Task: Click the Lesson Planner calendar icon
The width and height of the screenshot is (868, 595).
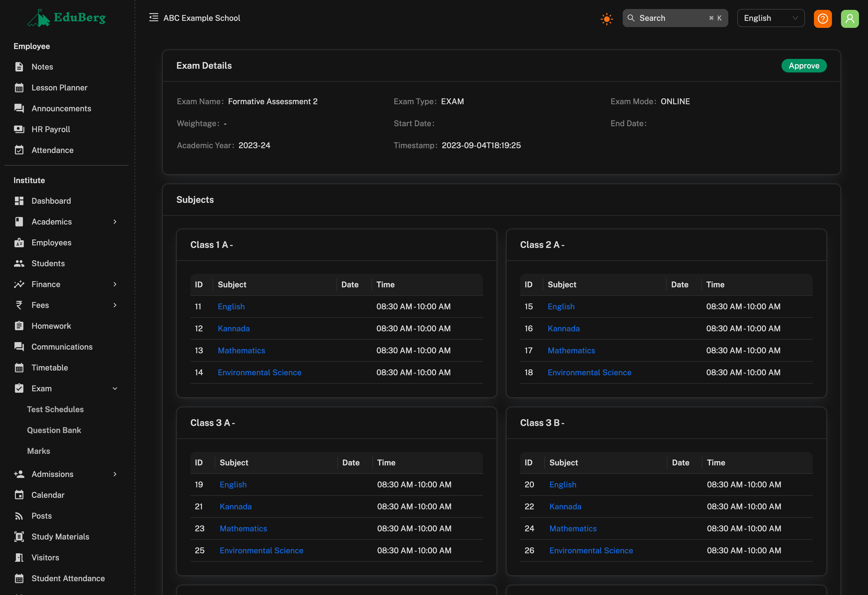Action: pyautogui.click(x=19, y=88)
